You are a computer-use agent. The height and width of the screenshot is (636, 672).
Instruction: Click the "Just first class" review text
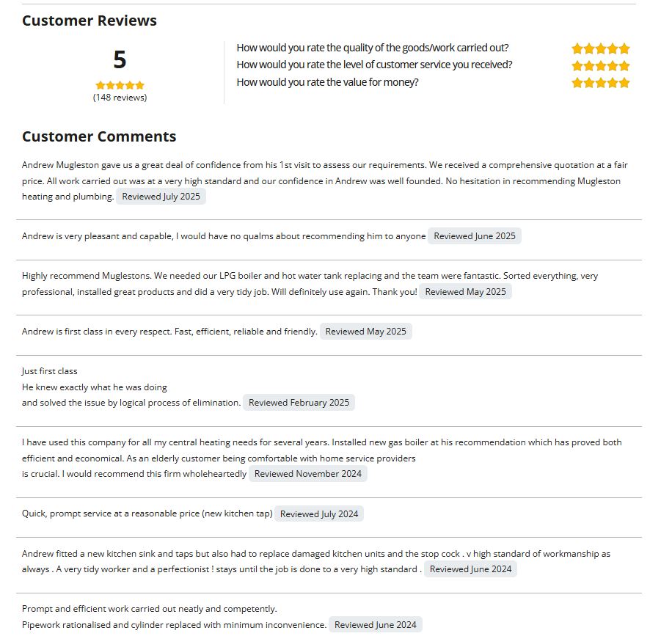[x=49, y=371]
